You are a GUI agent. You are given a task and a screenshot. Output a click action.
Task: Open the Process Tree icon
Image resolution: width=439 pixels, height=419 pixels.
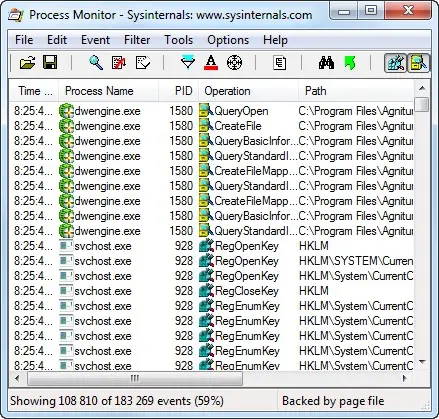279,63
